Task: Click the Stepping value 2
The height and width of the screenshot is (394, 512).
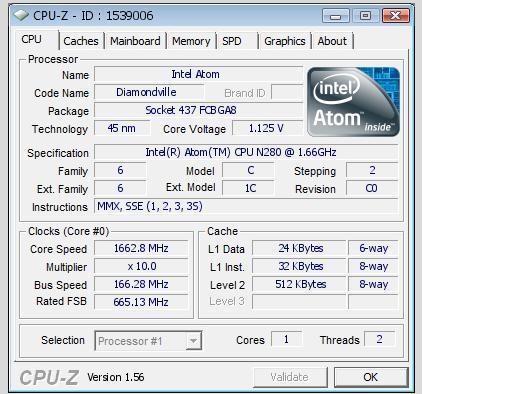Action: pos(372,170)
